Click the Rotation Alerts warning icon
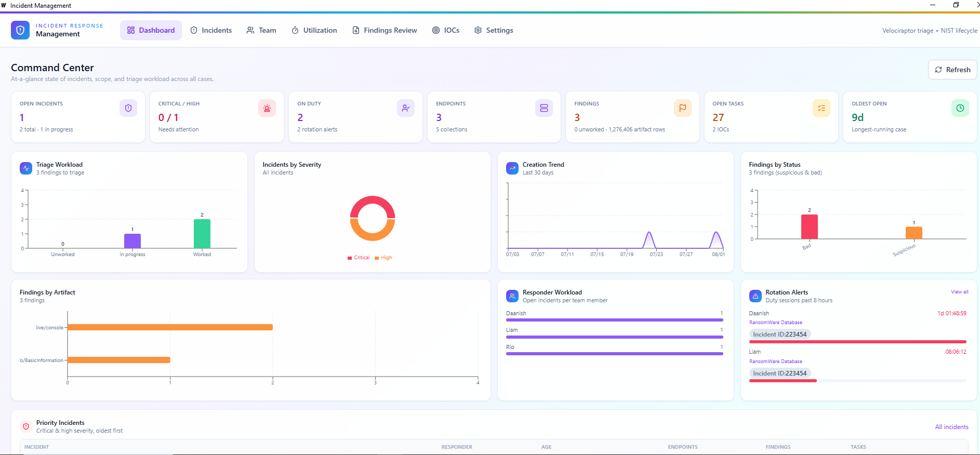Screen dimensions: 980x455 (x=756, y=296)
